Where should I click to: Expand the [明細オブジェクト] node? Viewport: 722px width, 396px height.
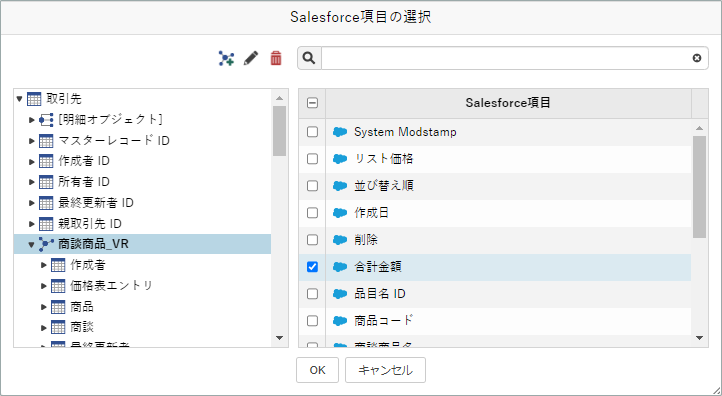pyautogui.click(x=32, y=120)
